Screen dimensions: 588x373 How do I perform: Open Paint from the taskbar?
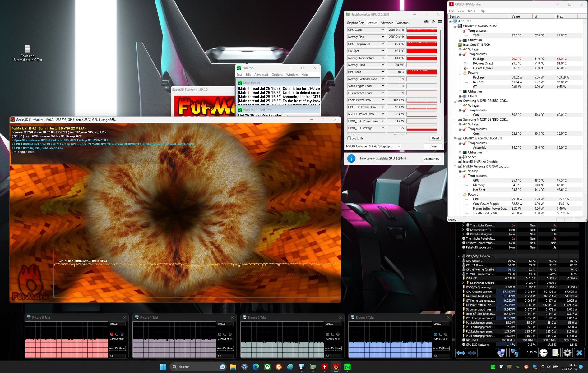[290, 367]
